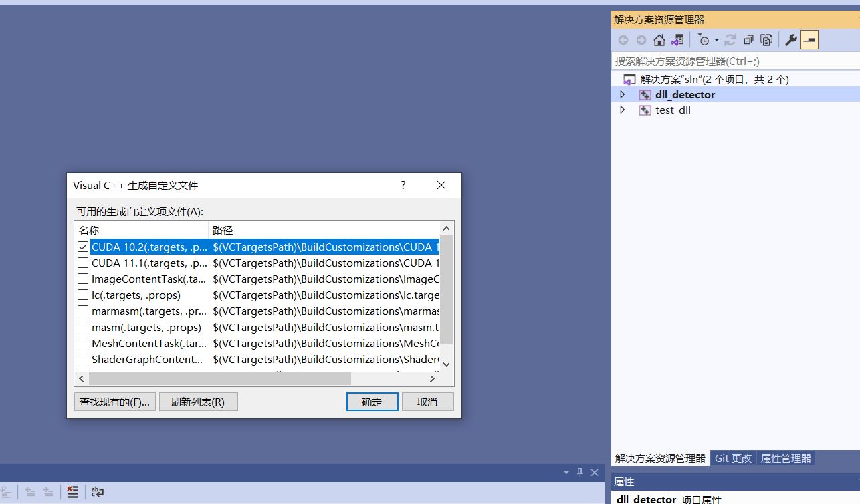
Task: Click the 名称 column header
Action: point(141,230)
